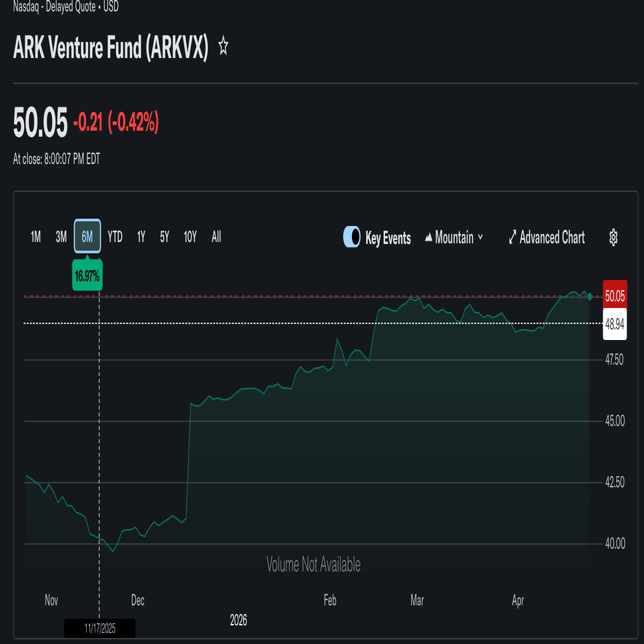Select the 3M time range

click(x=61, y=237)
